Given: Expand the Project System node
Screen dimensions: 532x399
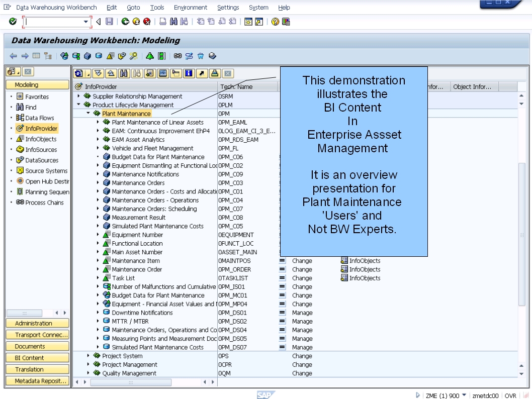Looking at the screenshot, I should 88,356.
